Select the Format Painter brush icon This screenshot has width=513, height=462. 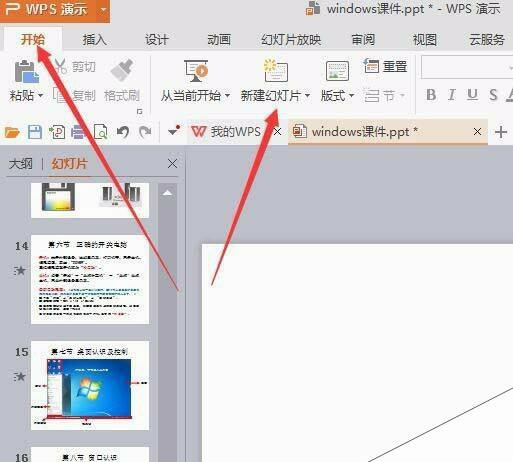[122, 70]
